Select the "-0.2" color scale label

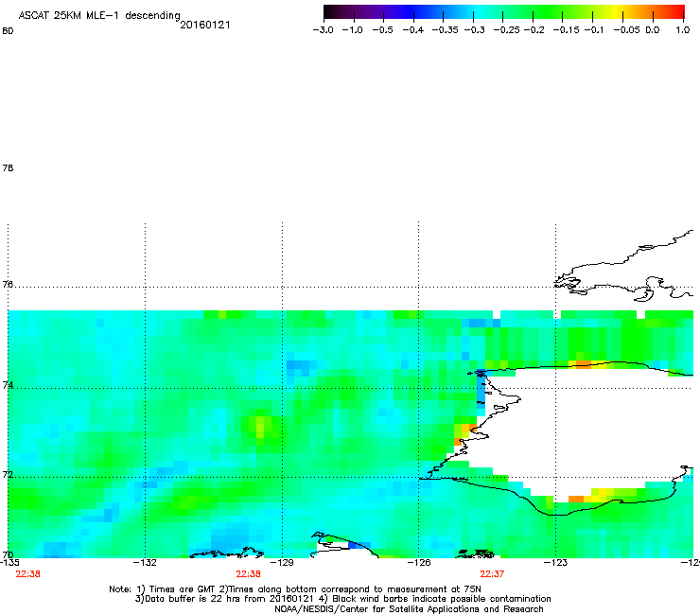point(534,30)
